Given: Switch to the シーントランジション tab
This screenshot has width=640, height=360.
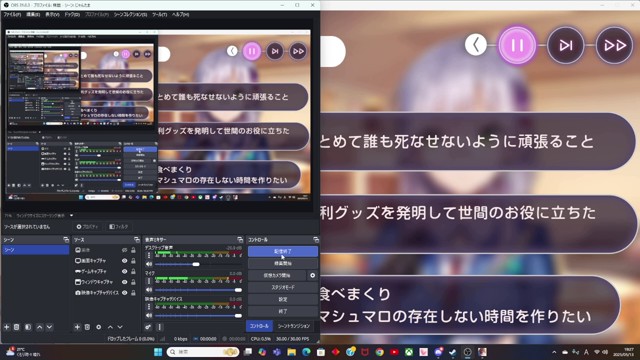Looking at the screenshot, I should 294,326.
